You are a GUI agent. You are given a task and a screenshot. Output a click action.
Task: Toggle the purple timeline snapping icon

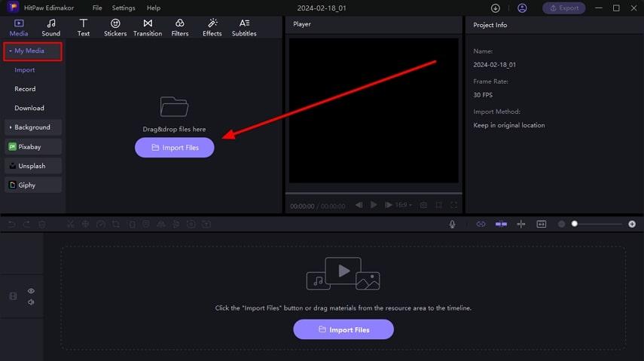[501, 224]
